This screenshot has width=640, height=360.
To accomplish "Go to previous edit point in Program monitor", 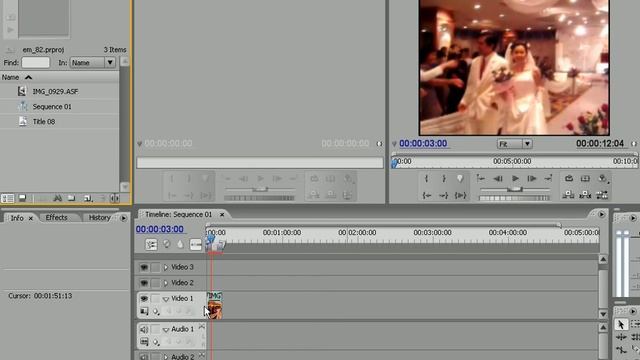I will [x=480, y=178].
